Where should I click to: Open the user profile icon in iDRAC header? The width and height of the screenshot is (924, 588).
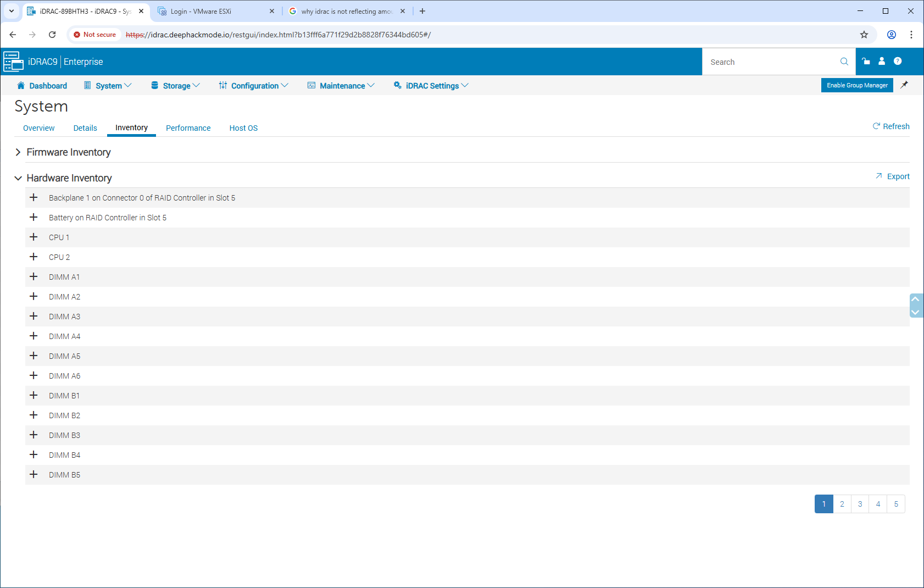point(882,61)
